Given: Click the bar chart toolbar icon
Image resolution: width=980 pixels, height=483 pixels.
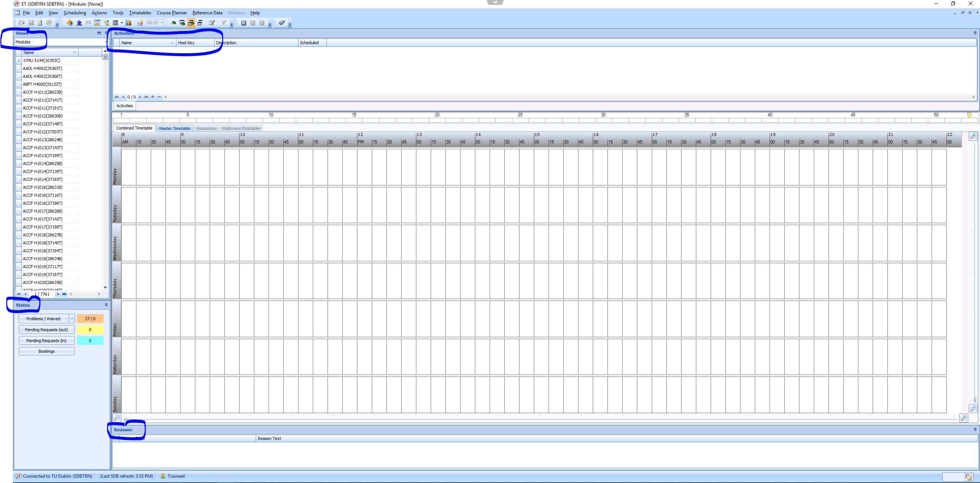Looking at the screenshot, I should 128,23.
